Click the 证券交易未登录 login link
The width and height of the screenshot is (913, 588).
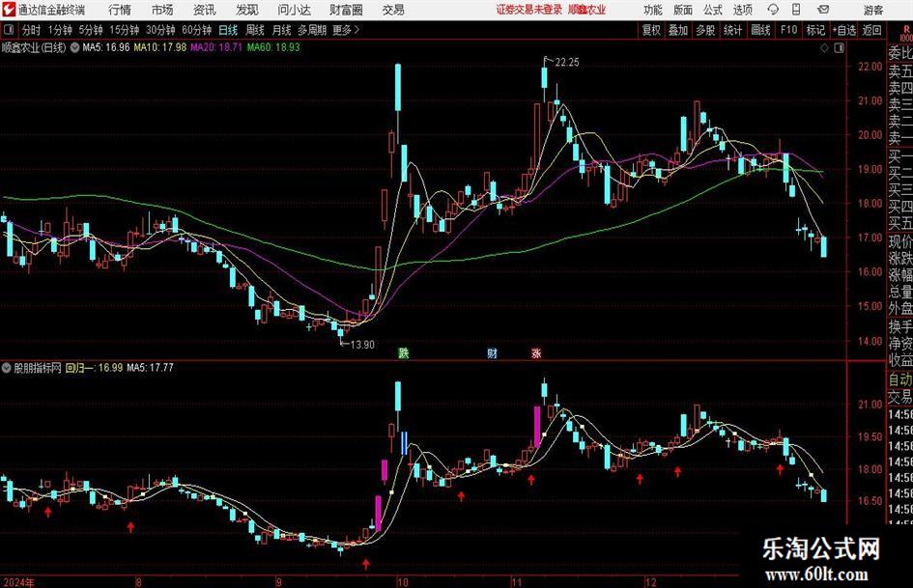[529, 10]
